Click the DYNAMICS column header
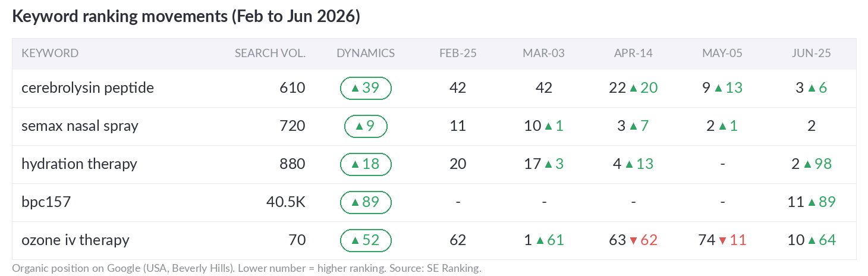868x276 pixels. [x=366, y=53]
